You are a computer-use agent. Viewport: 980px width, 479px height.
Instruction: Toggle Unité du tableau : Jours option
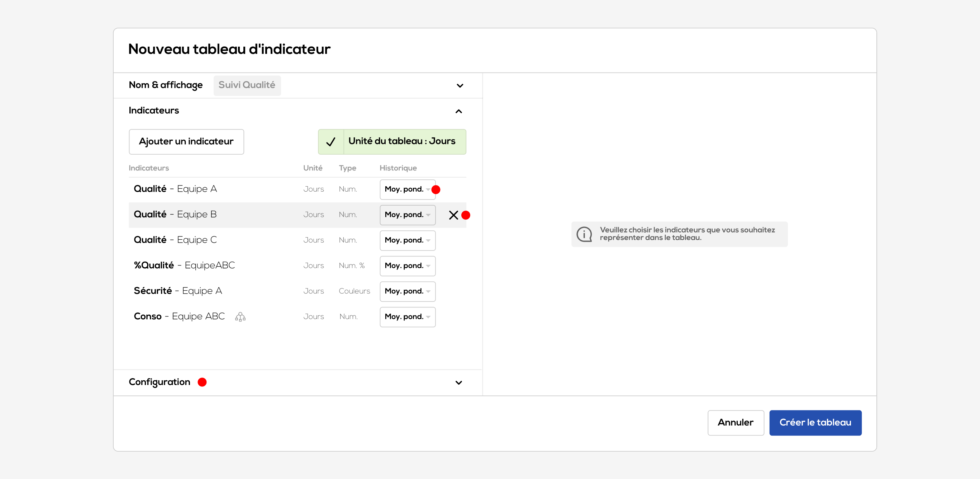click(401, 142)
